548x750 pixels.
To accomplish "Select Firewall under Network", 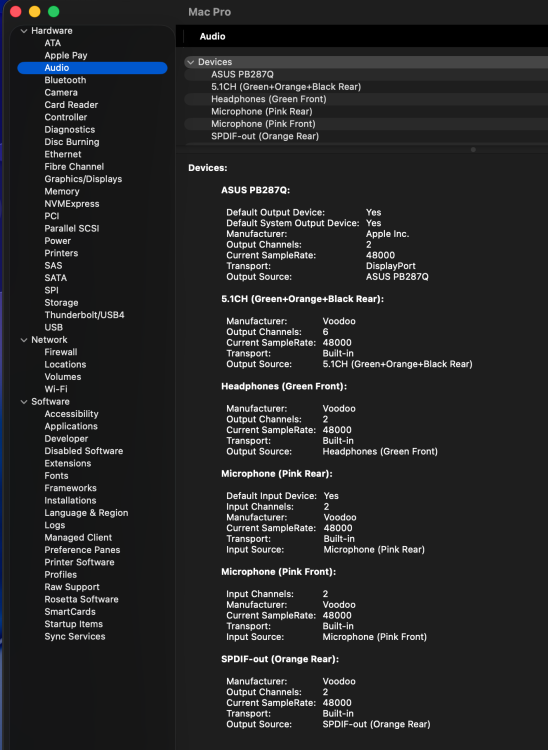I will coord(61,352).
